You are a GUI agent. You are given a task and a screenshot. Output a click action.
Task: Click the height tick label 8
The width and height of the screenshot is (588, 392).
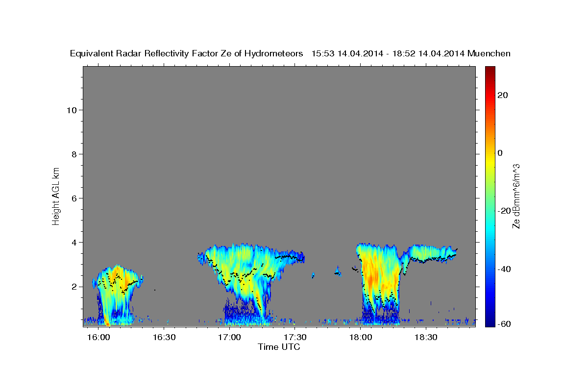(x=74, y=154)
